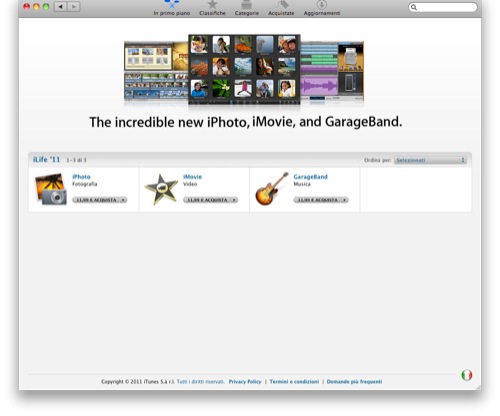
Task: Buy GarageBand with the Acquista button
Action: 317,200
